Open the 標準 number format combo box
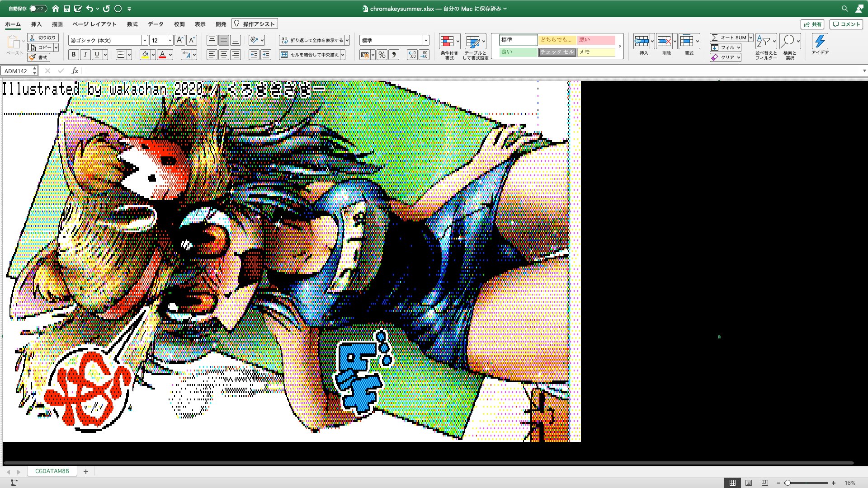 pyautogui.click(x=394, y=40)
